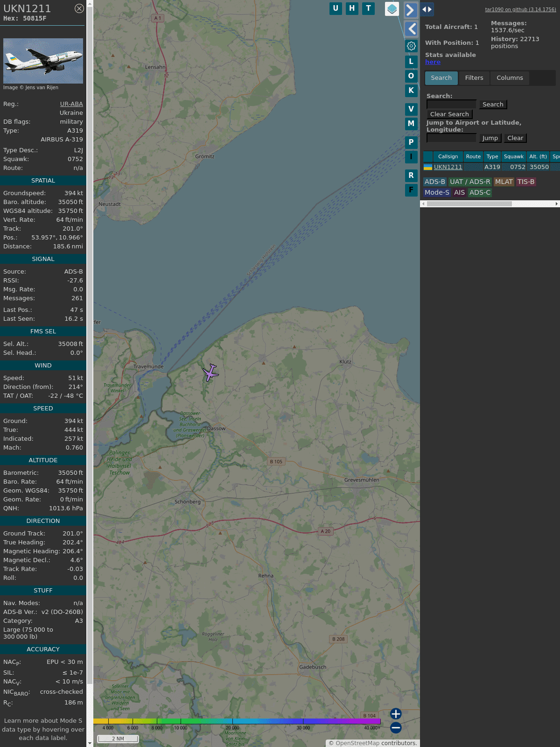The image size is (560, 747).
Task: Click scrollbar right arrow under table
Action: coord(557,204)
